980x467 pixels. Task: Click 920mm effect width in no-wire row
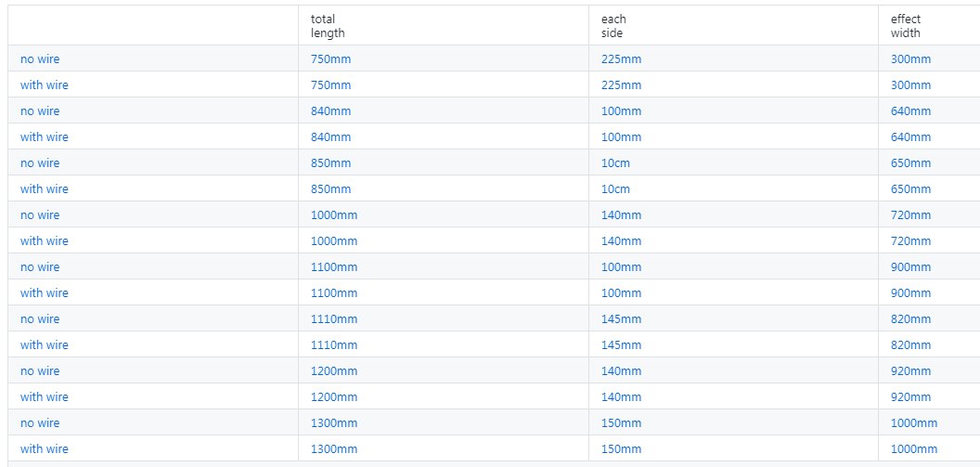(910, 371)
